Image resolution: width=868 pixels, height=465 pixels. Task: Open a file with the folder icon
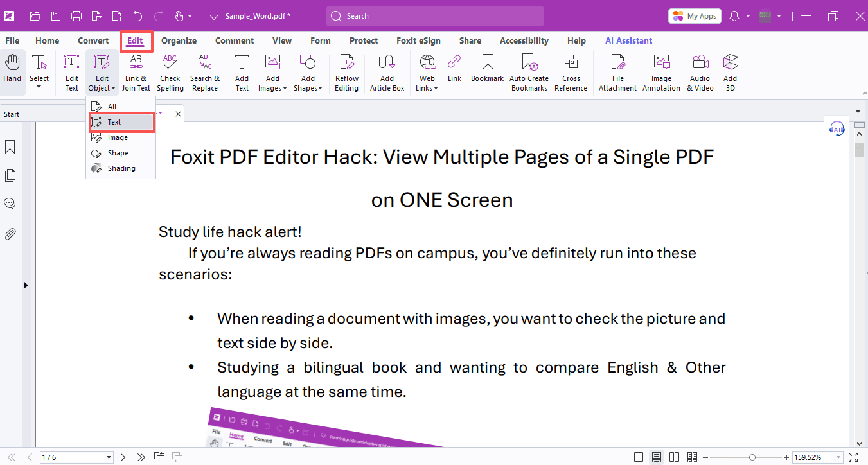[x=35, y=16]
